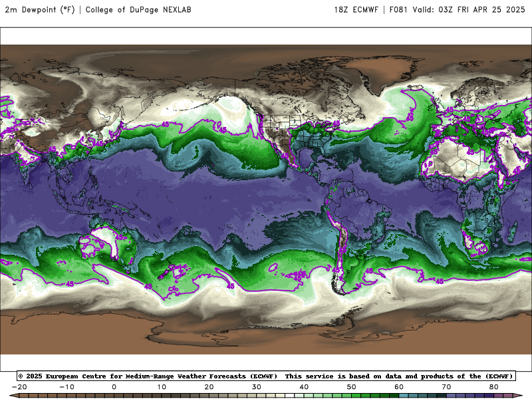Click the right arrow tip of the color bar
532x399 pixels.
coord(519,396)
